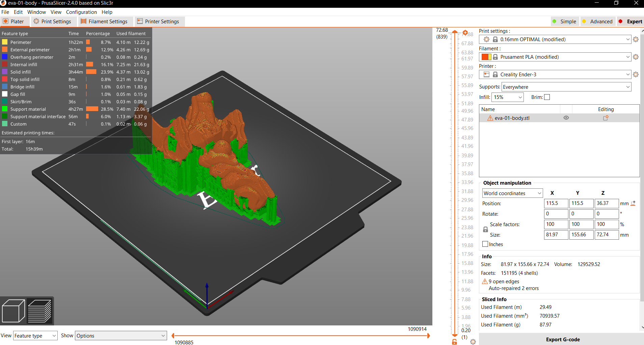Hide eva-01-body.stl with the eye toggle

click(x=566, y=118)
